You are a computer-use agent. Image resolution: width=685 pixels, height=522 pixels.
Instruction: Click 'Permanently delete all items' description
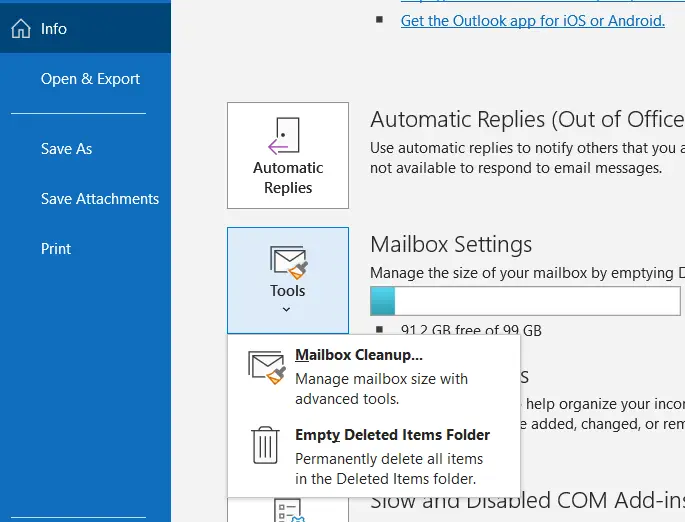389,469
